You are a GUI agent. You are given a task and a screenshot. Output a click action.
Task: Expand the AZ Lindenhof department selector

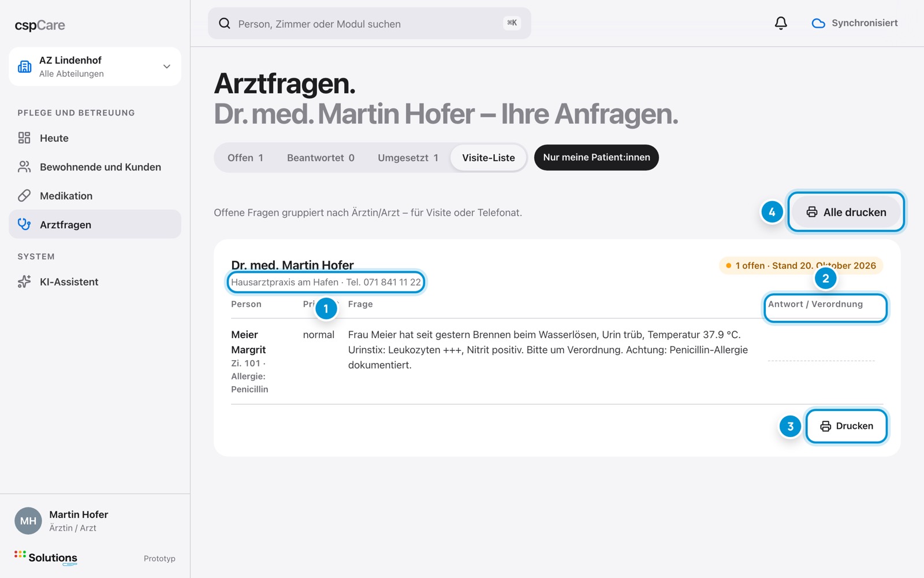pyautogui.click(x=95, y=66)
